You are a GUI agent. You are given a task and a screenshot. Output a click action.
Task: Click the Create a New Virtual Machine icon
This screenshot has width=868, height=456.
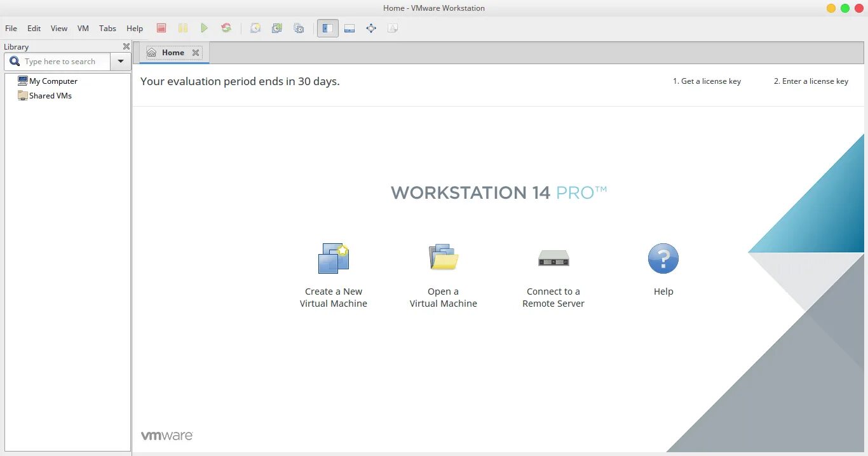[x=334, y=258]
